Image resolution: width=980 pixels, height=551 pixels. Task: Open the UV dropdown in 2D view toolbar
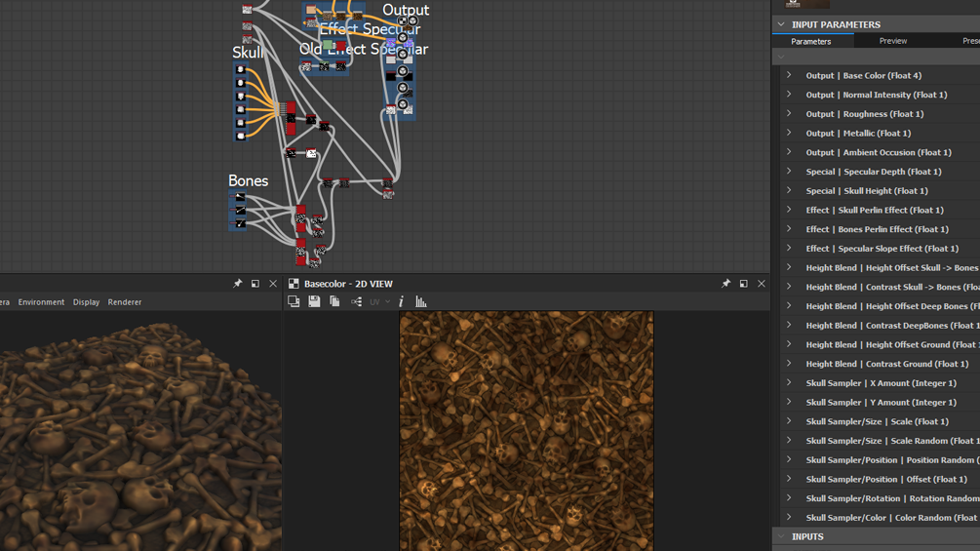(379, 301)
